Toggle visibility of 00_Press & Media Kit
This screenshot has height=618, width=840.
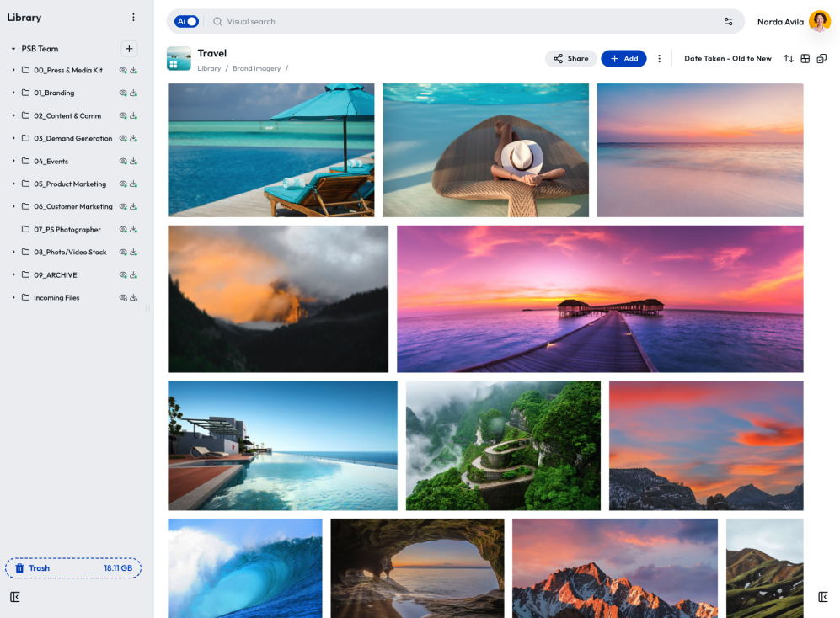123,70
